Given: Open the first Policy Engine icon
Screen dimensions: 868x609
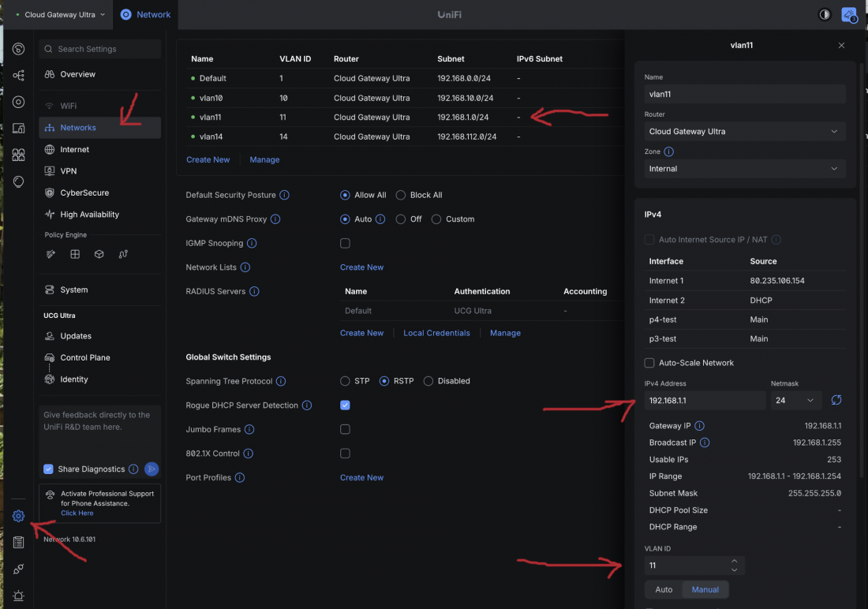Looking at the screenshot, I should (51, 254).
